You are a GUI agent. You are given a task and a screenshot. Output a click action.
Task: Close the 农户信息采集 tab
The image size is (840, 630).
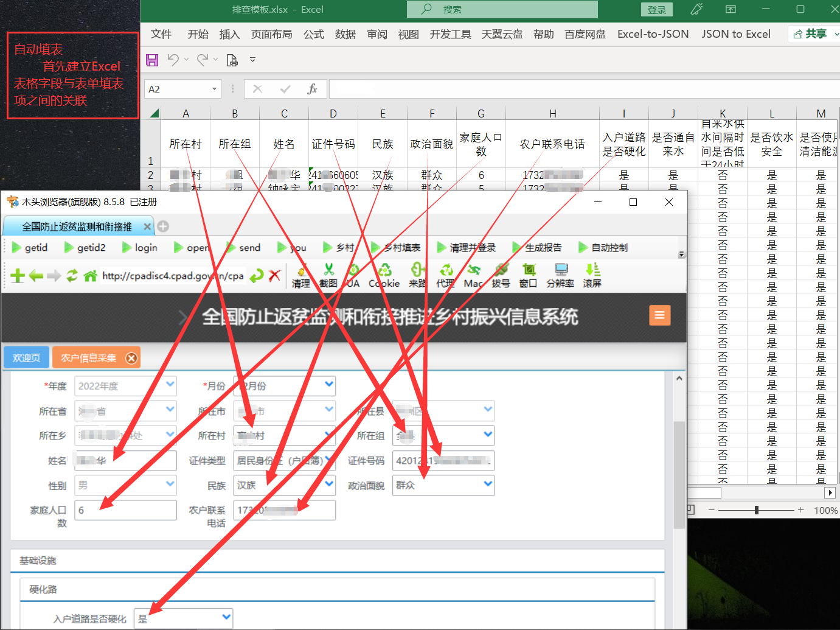(131, 358)
